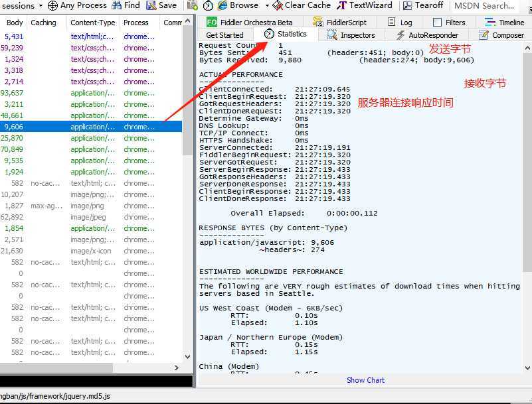Open the TextWizard tool

click(x=365, y=5)
